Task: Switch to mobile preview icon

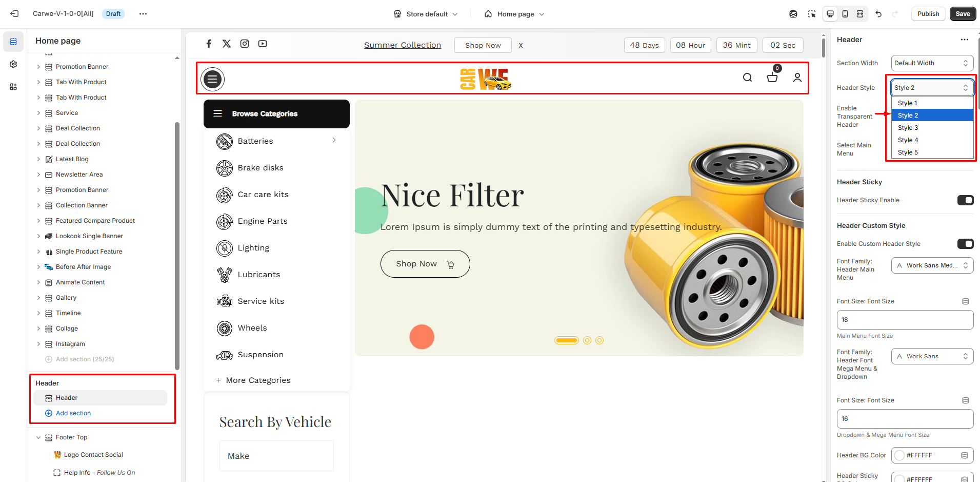Action: (x=845, y=14)
